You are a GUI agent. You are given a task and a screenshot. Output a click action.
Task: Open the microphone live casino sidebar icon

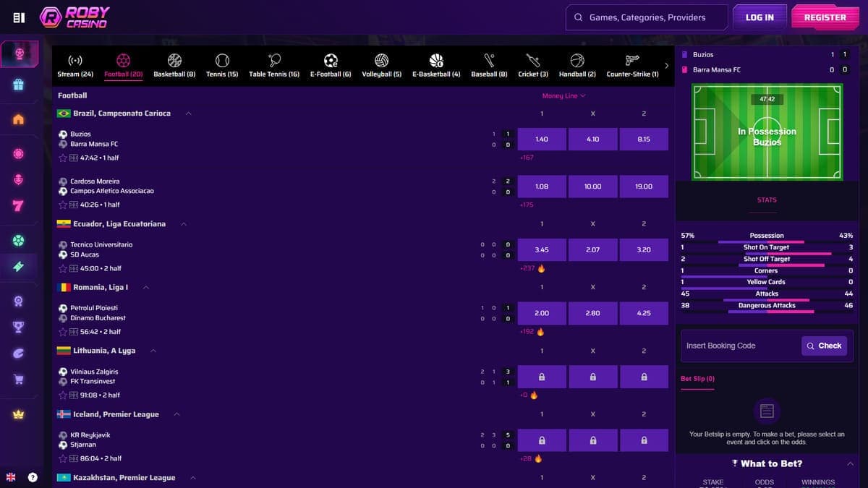(x=19, y=180)
